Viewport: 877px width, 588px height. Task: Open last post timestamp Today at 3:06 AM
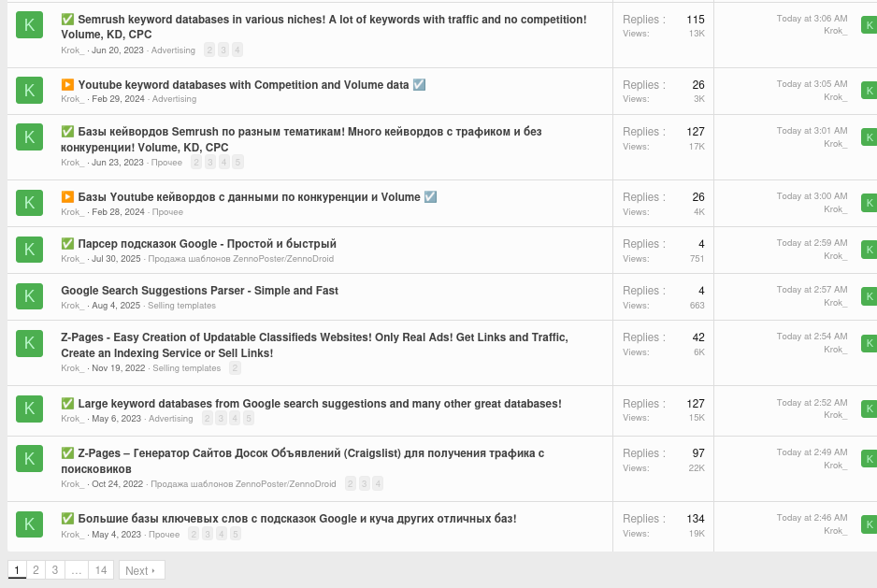pyautogui.click(x=812, y=19)
